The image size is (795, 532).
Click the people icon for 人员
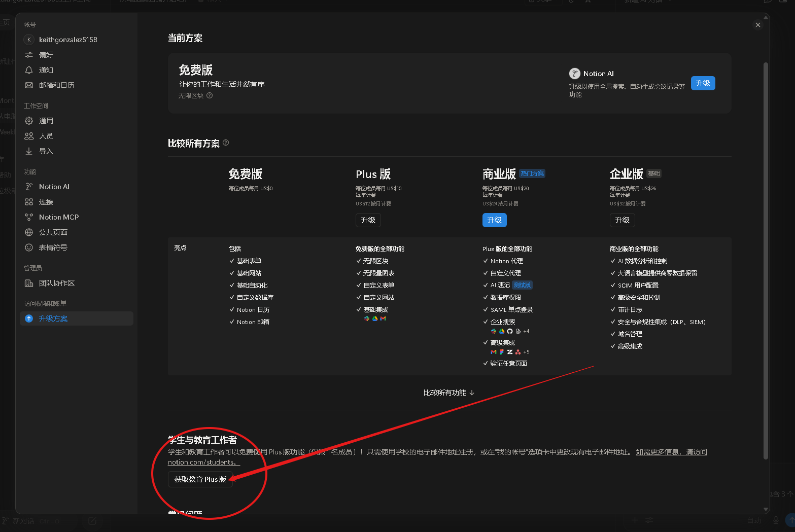coord(29,136)
